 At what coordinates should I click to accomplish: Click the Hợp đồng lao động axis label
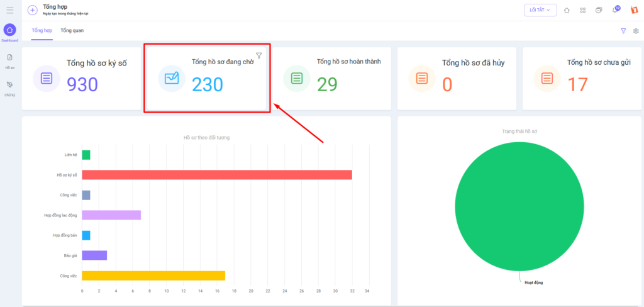[61, 215]
